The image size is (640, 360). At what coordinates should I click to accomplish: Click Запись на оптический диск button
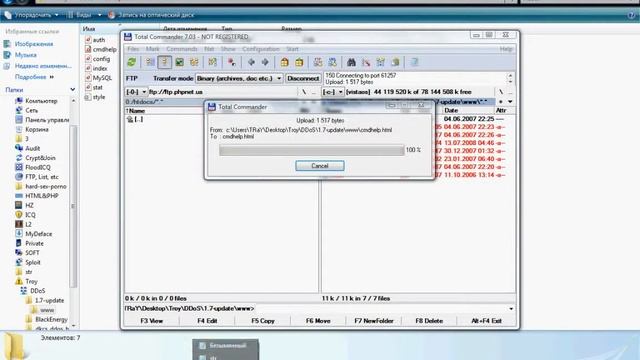point(151,15)
